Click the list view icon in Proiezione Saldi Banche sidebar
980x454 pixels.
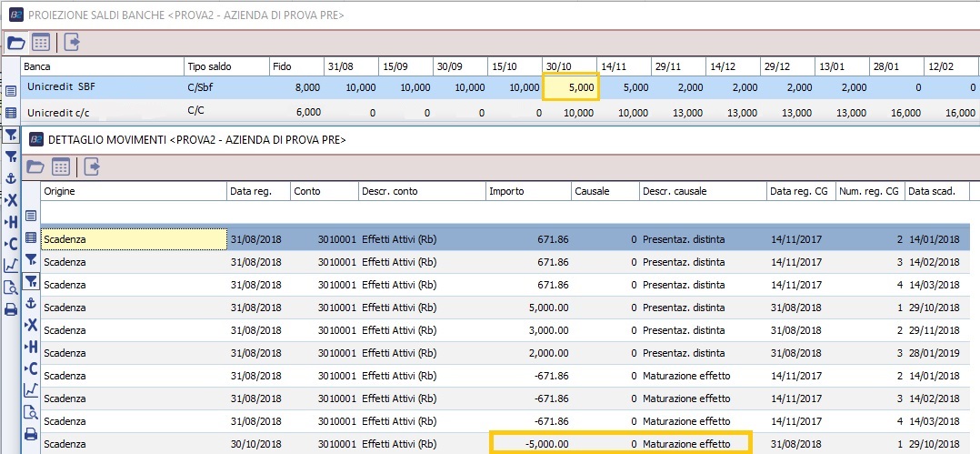11,91
